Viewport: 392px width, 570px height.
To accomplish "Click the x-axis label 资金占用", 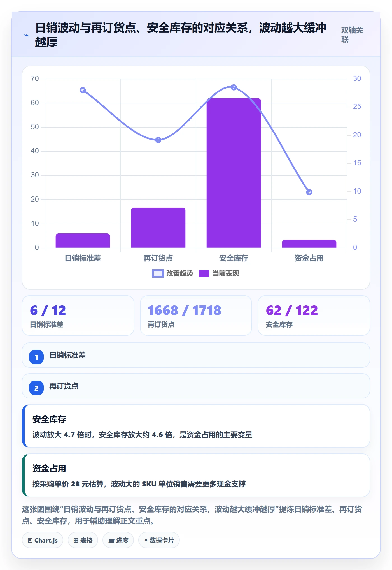I will click(309, 258).
